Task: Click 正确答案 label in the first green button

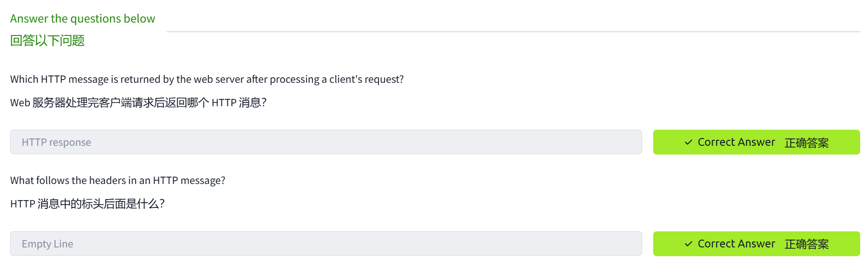Action: (x=806, y=143)
